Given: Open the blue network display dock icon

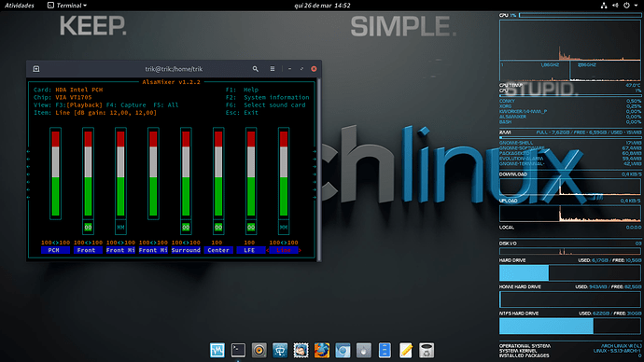Looking at the screenshot, I should [x=280, y=350].
